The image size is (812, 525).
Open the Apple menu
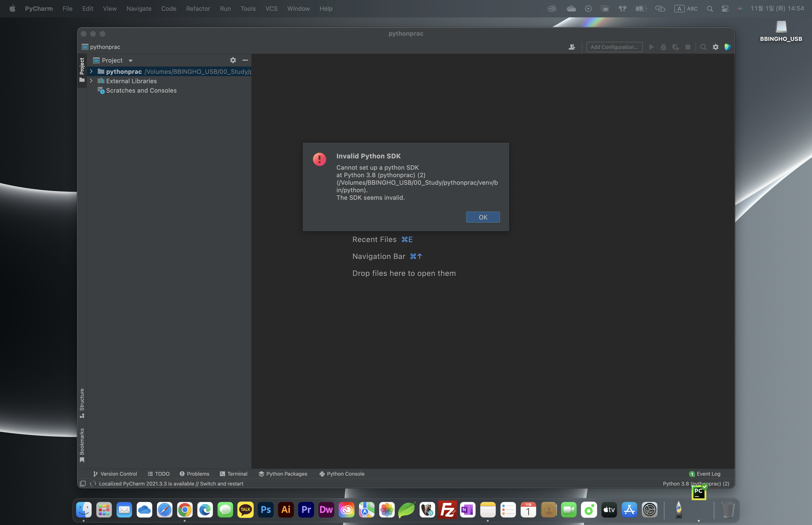coord(12,8)
